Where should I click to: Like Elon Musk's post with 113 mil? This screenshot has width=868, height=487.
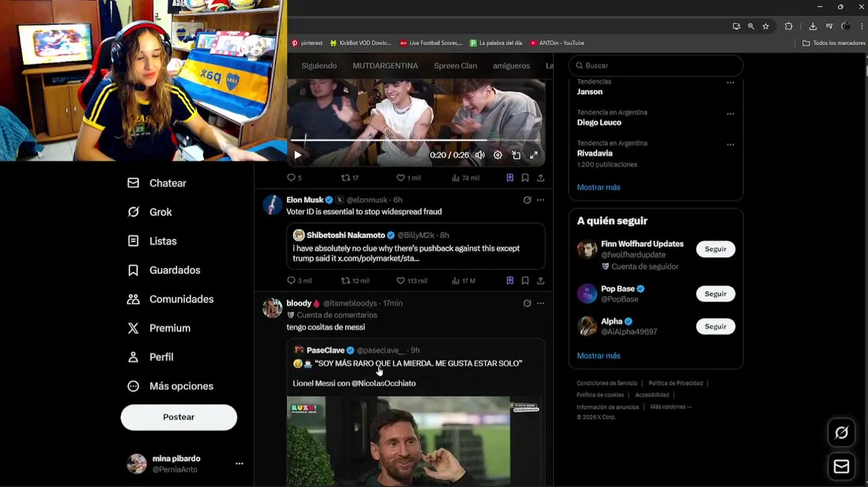[x=411, y=281]
